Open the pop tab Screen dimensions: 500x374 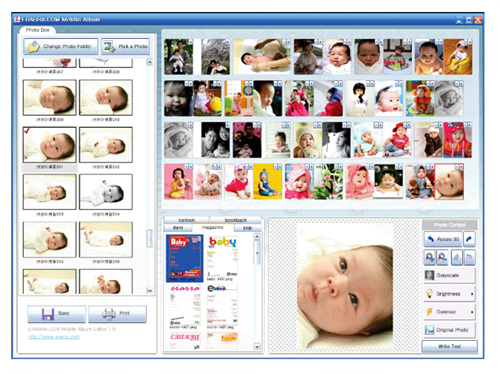247,228
